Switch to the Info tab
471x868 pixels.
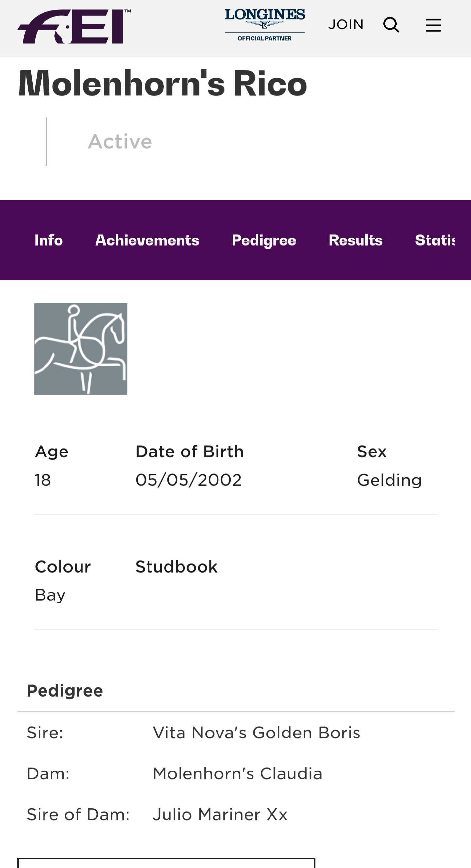click(48, 240)
